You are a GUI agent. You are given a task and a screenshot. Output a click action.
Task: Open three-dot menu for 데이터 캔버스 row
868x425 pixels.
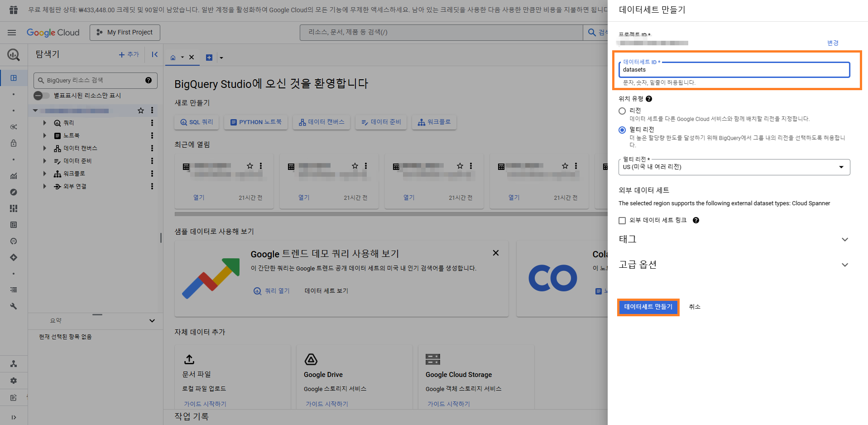152,148
